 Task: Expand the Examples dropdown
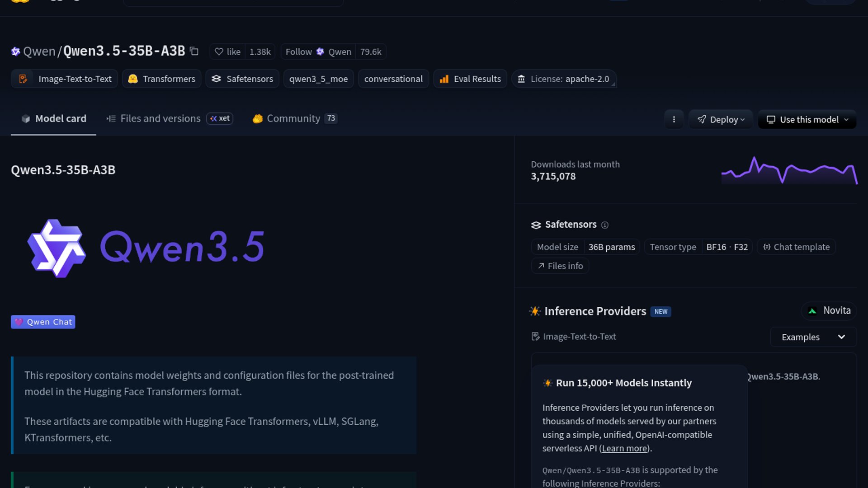(x=813, y=337)
